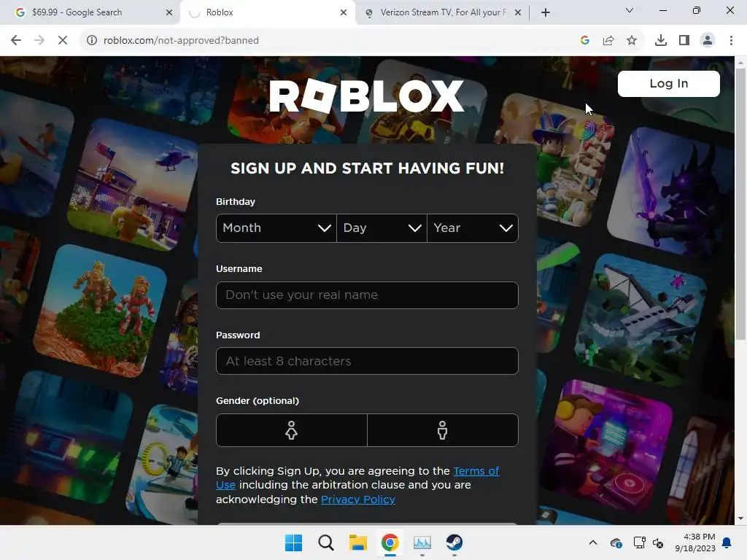747x560 pixels.
Task: Open the clock showing 4:38 PM
Action: point(695,542)
